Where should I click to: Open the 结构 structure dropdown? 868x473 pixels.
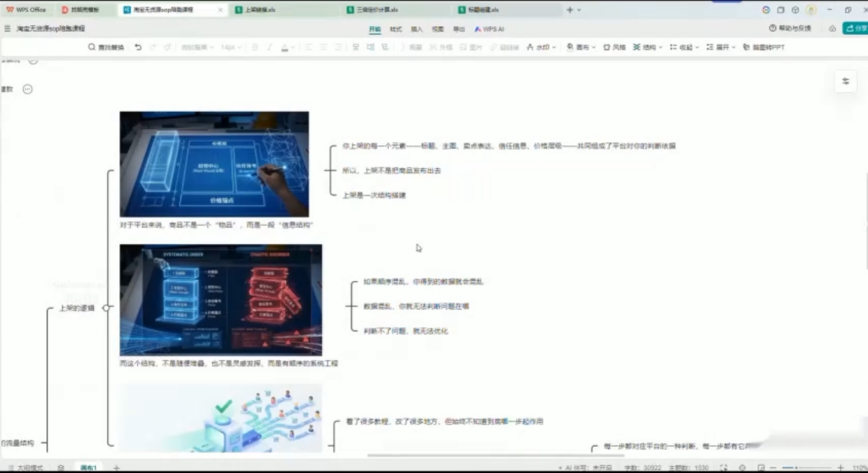tap(646, 47)
